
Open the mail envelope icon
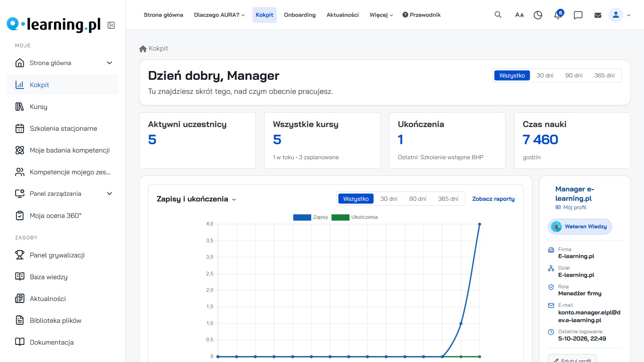[x=598, y=15]
